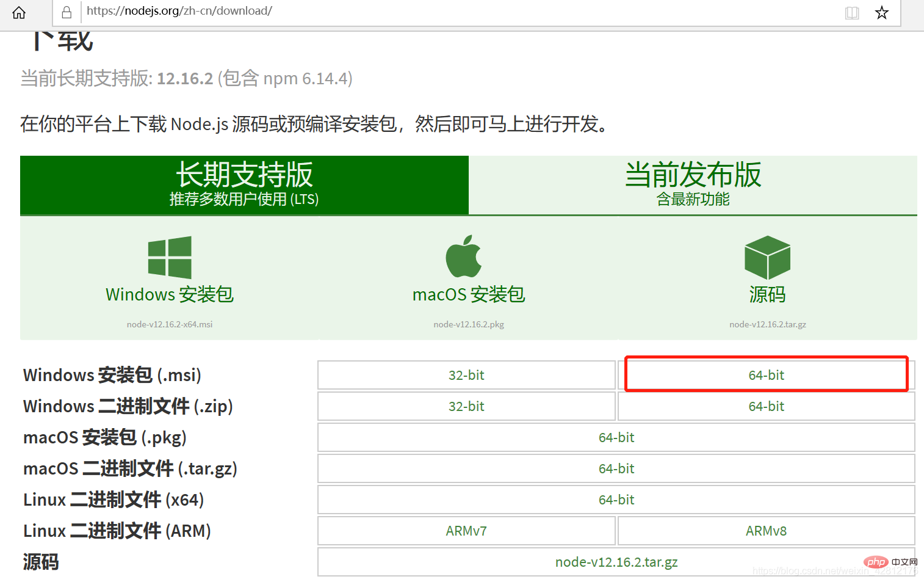Screen dimensions: 924x582
Task: Click the Linux 二进制文件 (ARM) row label
Action: (x=117, y=531)
